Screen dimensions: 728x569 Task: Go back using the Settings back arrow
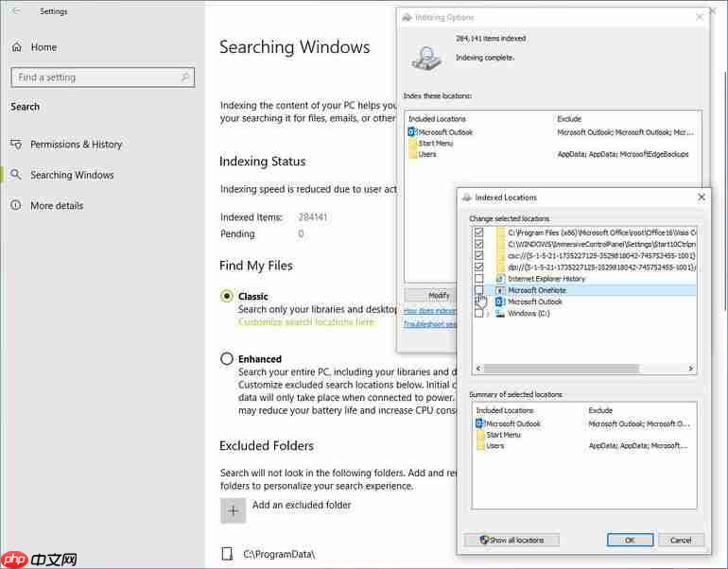[16, 10]
